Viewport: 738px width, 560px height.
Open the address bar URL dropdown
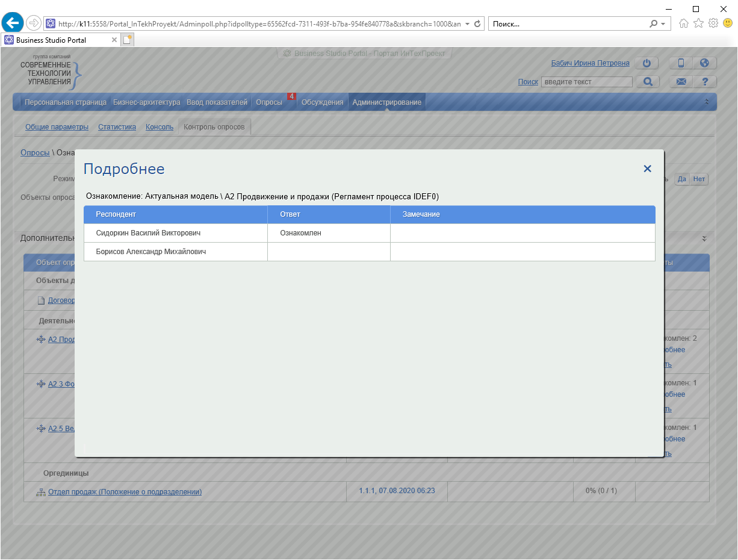pyautogui.click(x=467, y=24)
